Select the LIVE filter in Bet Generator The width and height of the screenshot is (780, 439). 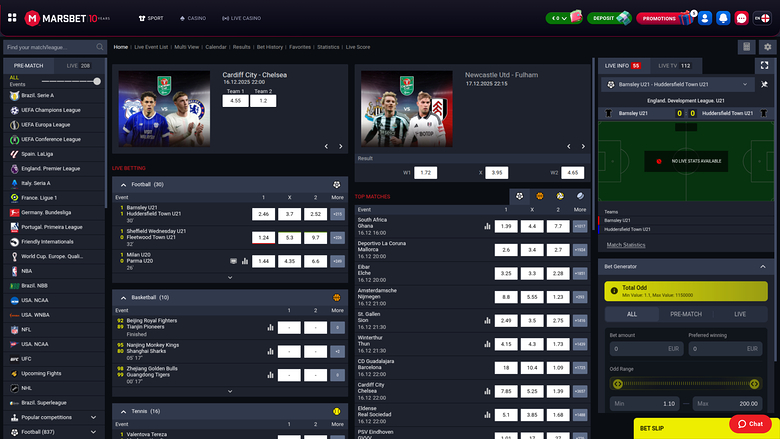[741, 314]
